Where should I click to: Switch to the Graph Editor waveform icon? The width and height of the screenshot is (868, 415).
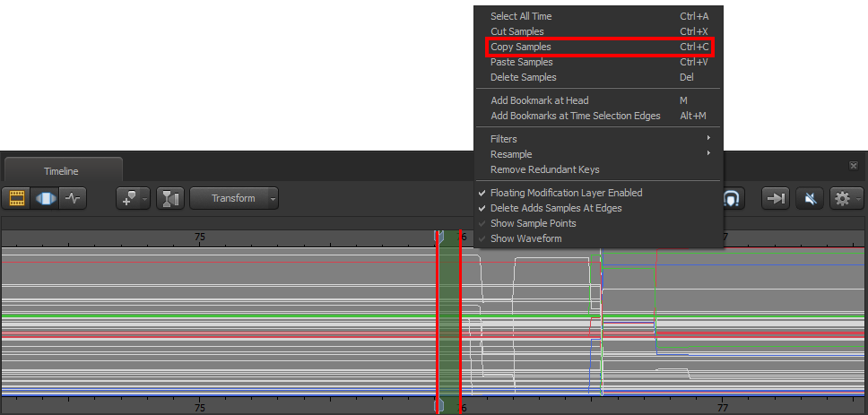click(73, 199)
